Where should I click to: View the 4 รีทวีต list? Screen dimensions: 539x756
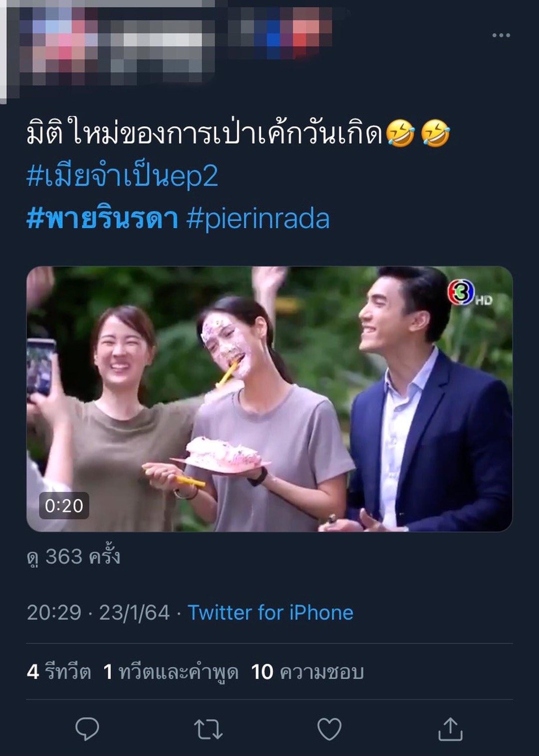[x=59, y=672]
